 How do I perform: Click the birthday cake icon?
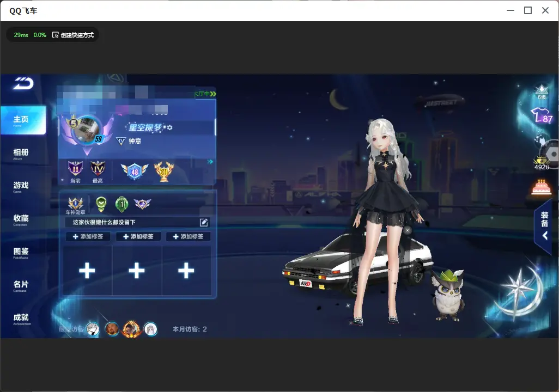(541, 187)
